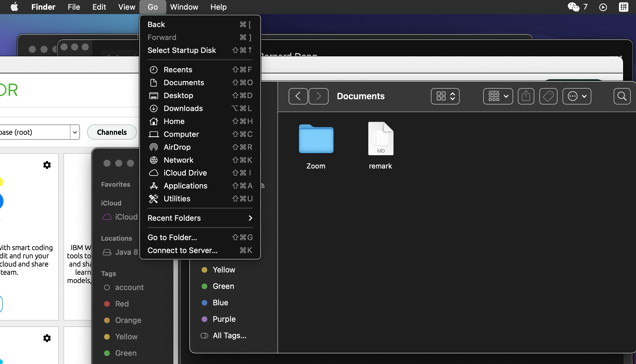Viewport: 636px width, 364px height.
Task: Choose Network from the Go menu
Action: coord(200,160)
